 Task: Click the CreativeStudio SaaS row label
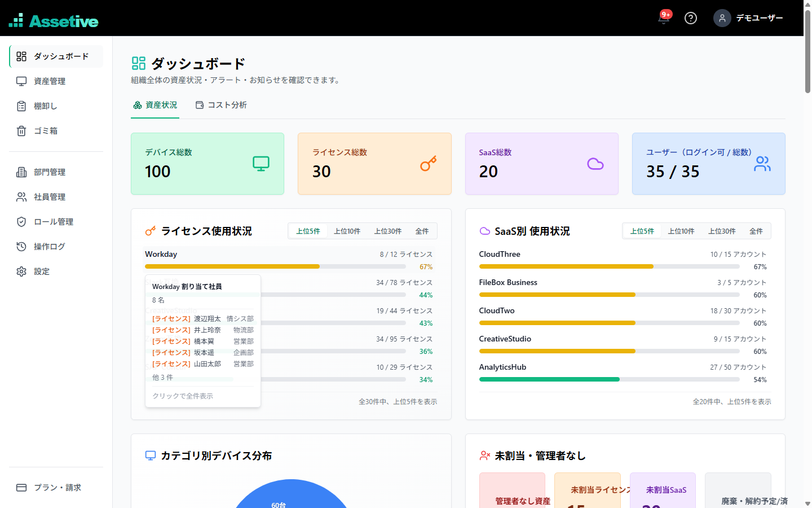[505, 339]
